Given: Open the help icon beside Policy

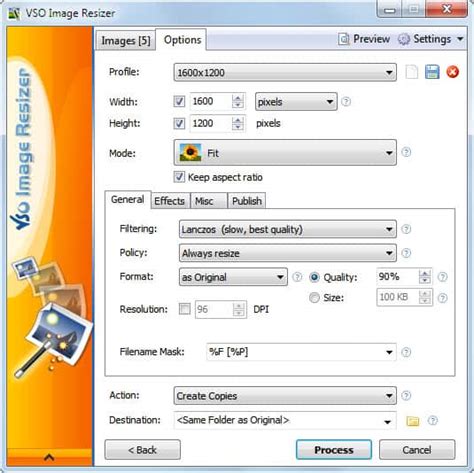Looking at the screenshot, I should click(x=406, y=253).
